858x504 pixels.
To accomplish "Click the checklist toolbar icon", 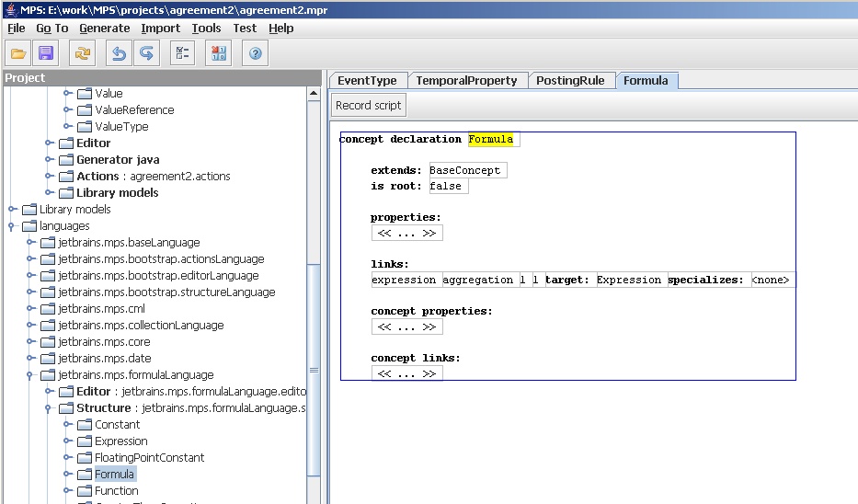I will [x=182, y=54].
